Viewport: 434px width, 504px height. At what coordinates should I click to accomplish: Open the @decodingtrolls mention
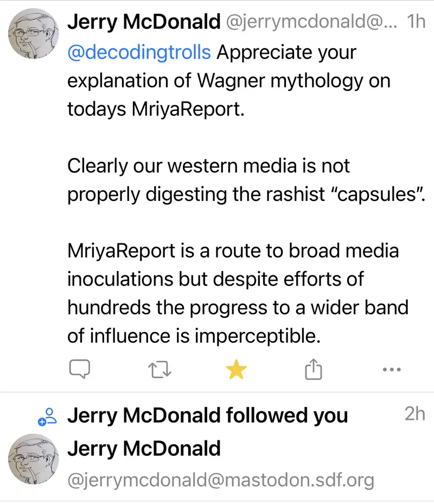(139, 53)
